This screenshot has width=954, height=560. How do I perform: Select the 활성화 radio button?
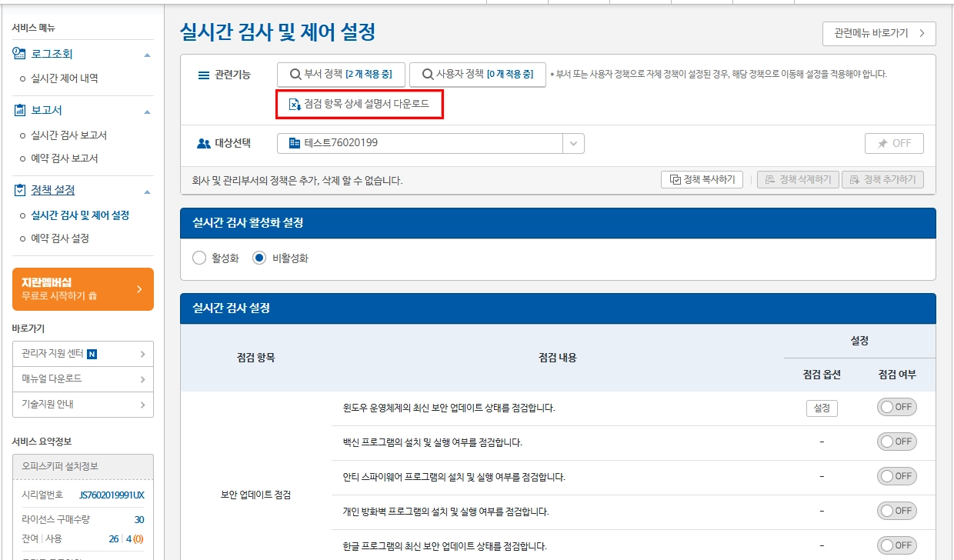(x=200, y=258)
